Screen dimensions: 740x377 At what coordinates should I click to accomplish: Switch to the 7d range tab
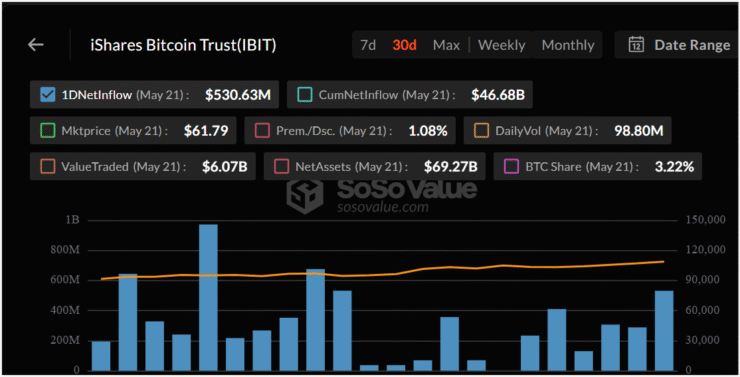pos(368,45)
